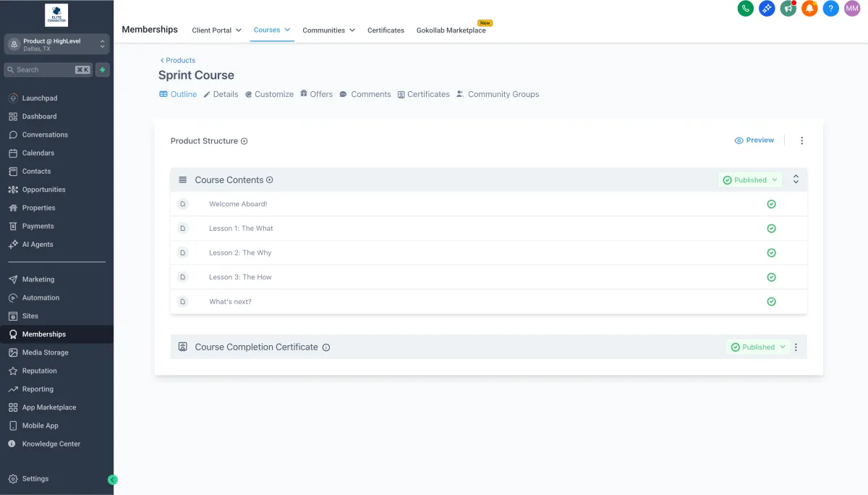Open the three-dot menu for Course Completion Certificate

[x=796, y=347]
